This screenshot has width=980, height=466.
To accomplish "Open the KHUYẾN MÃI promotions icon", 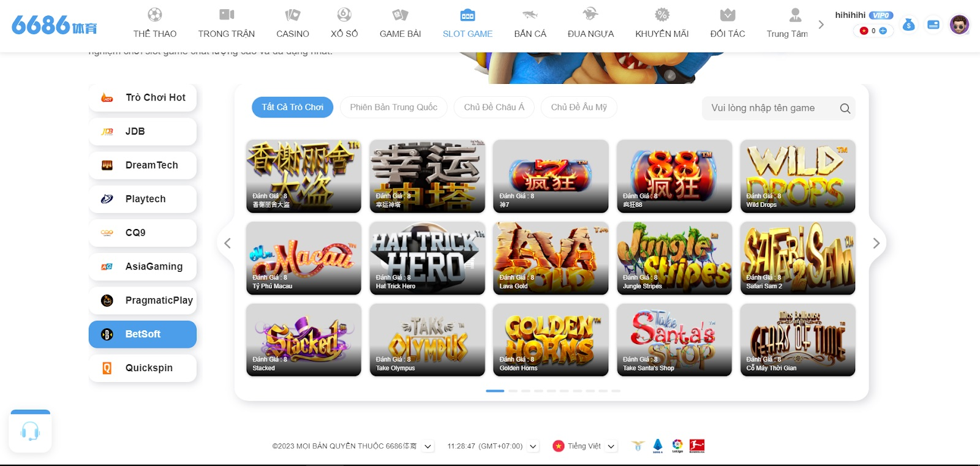I will (662, 15).
